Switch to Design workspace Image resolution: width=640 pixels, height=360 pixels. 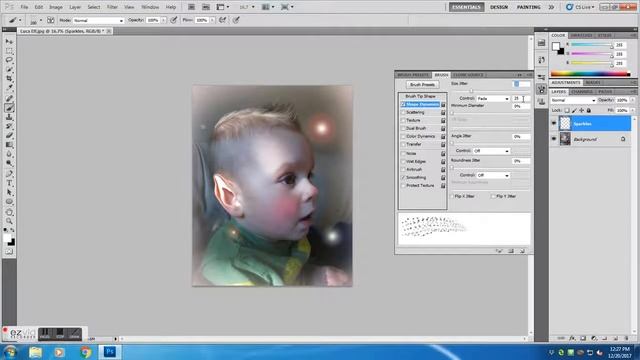pyautogui.click(x=499, y=7)
